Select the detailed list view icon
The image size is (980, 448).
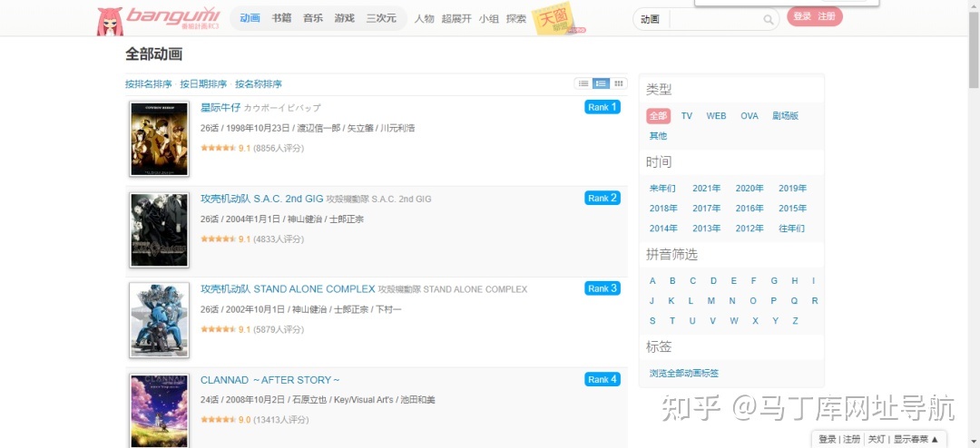coord(601,83)
